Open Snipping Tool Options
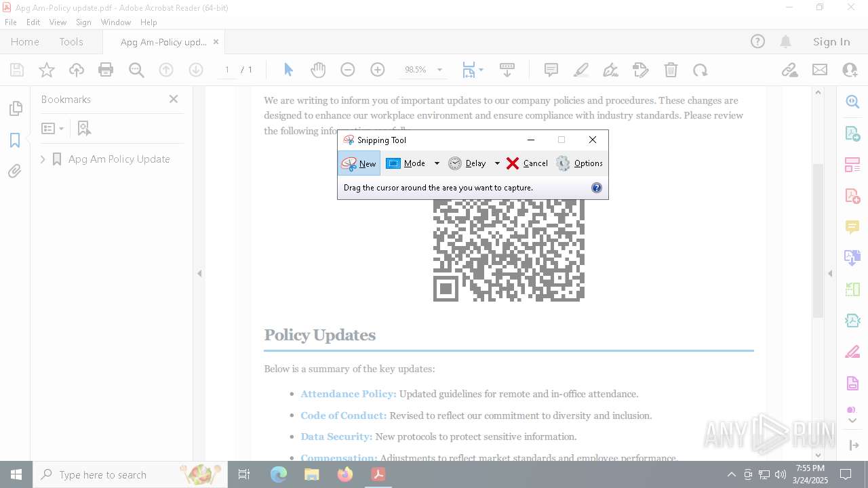Viewport: 868px width, 488px height. (579, 163)
